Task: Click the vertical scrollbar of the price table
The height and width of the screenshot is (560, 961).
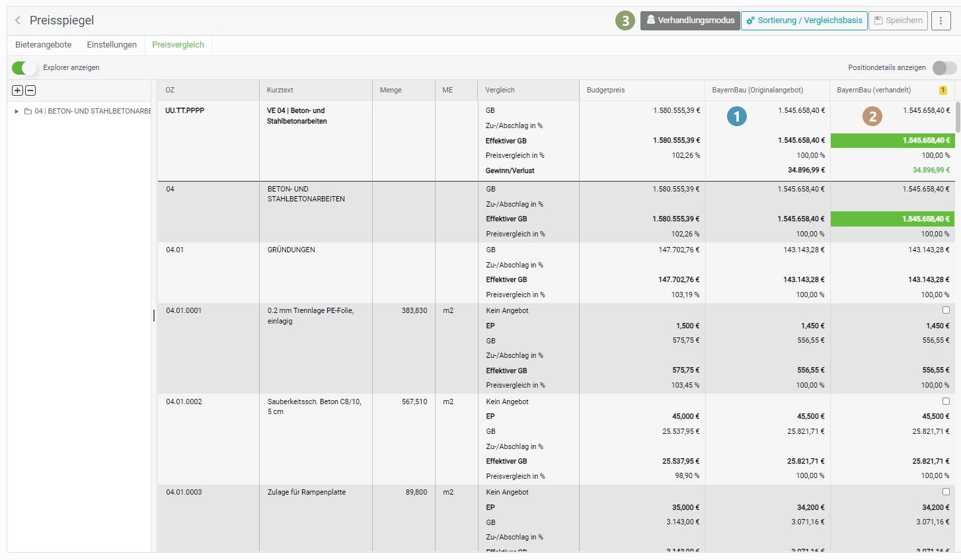Action: click(x=958, y=118)
